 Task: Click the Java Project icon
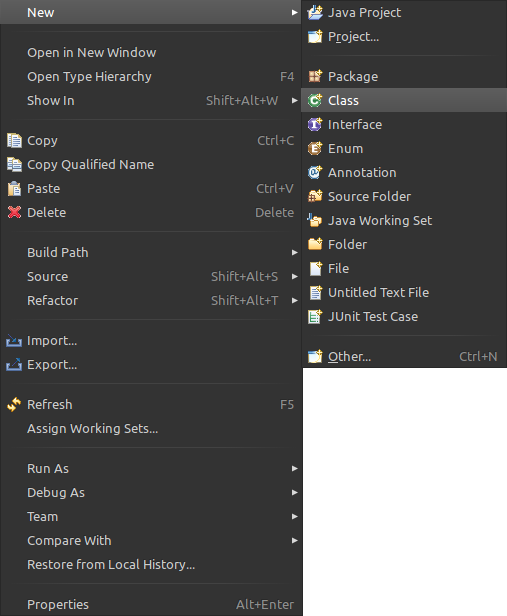coord(315,13)
